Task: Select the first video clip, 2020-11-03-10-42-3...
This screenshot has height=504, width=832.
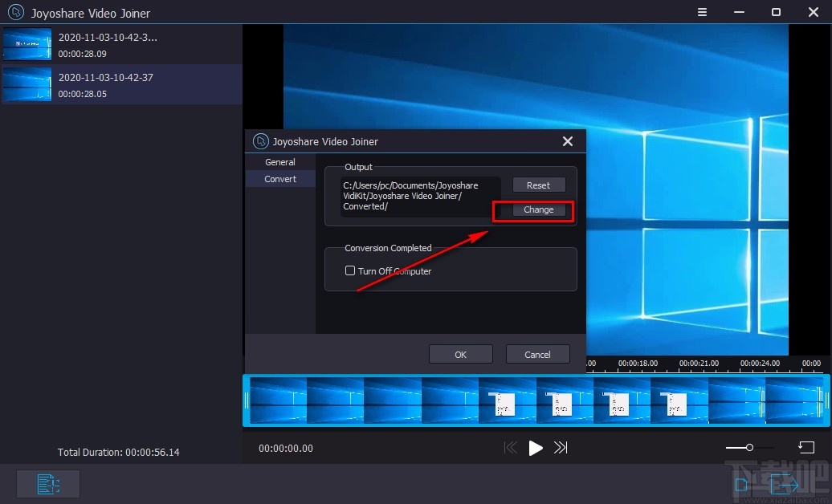Action: tap(121, 44)
